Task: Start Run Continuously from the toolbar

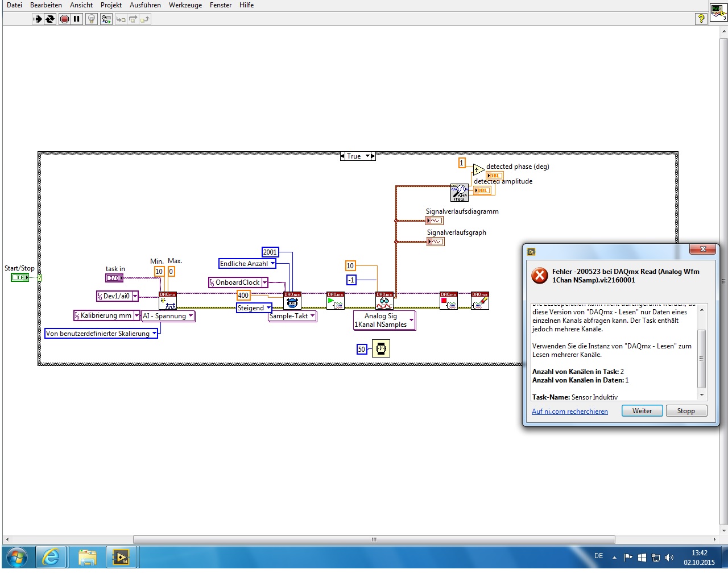Action: click(x=50, y=19)
